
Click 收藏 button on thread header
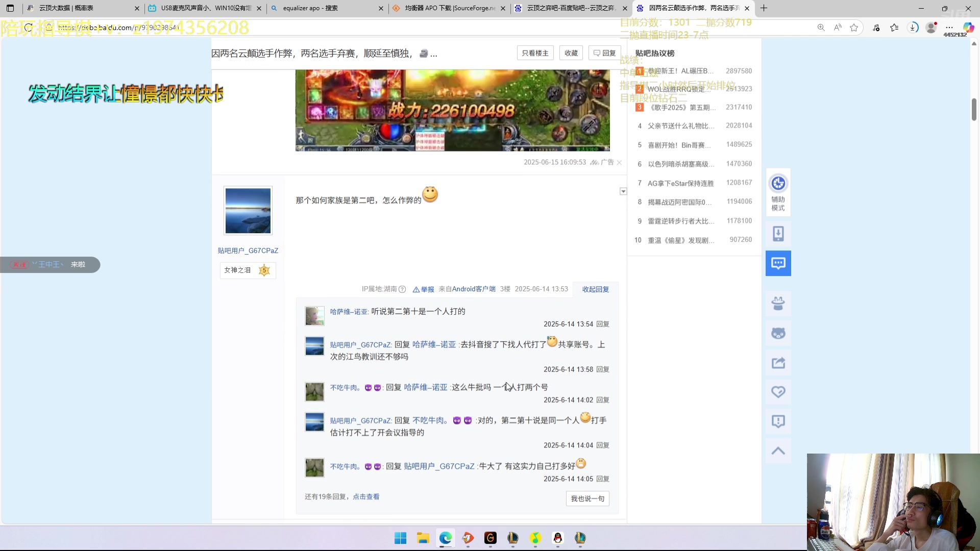(571, 53)
